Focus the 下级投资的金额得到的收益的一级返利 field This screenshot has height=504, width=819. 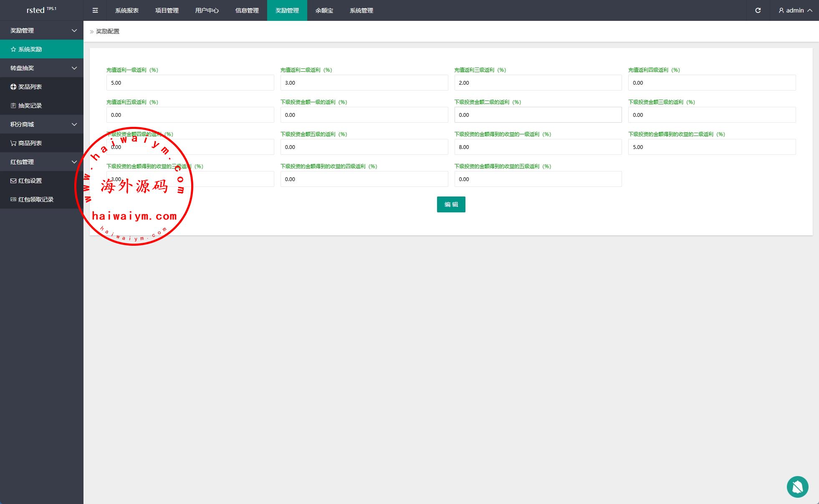coord(538,147)
